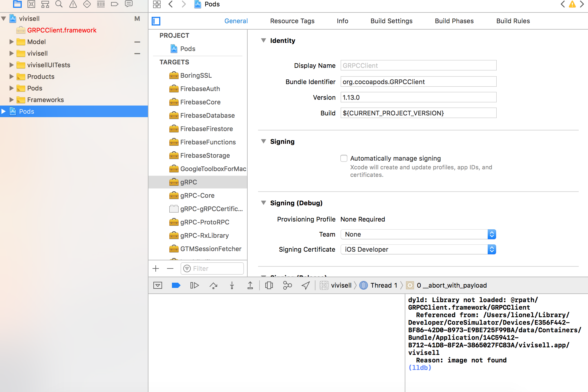
Task: Open the Find navigator
Action: click(x=59, y=4)
